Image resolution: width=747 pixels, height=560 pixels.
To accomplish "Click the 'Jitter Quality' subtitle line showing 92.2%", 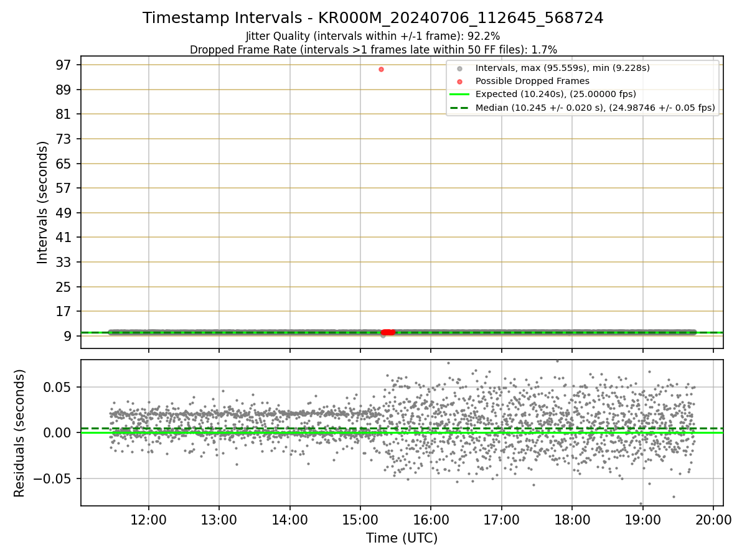I will point(373,36).
